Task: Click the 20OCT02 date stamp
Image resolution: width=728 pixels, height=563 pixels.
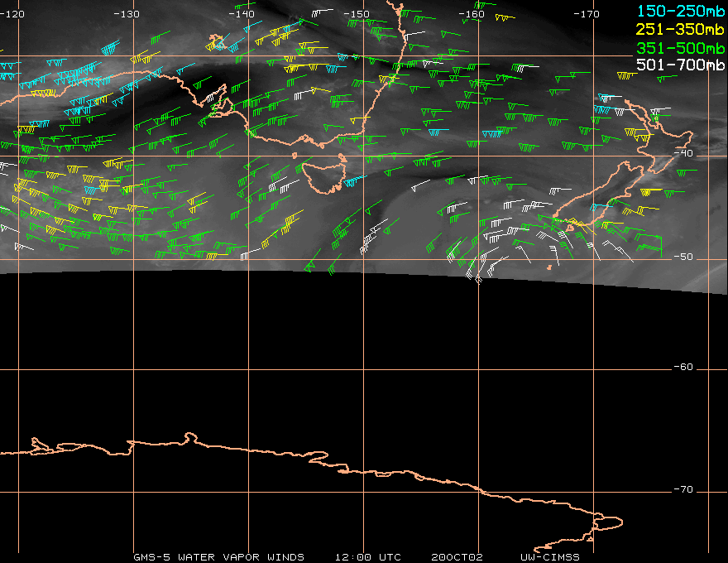Action: point(457,556)
